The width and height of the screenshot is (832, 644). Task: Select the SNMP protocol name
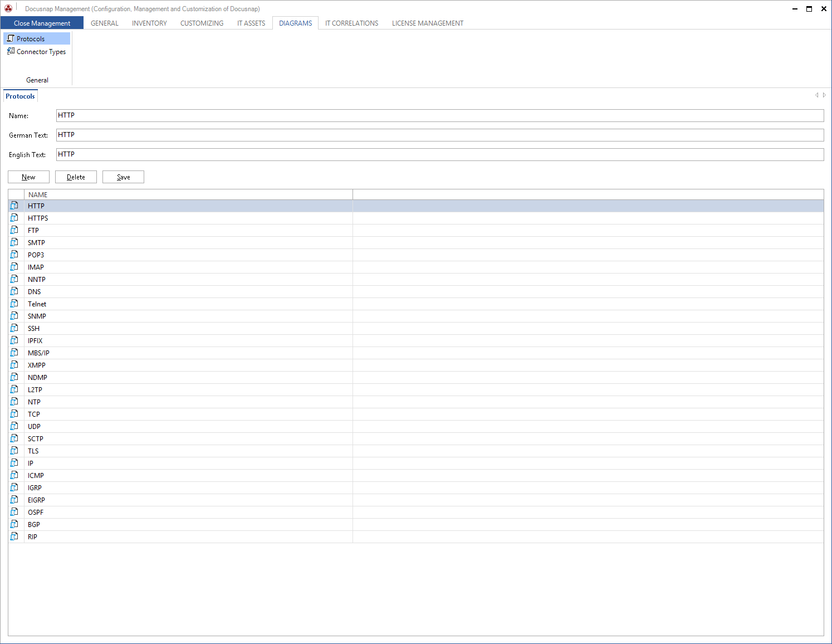[x=37, y=316]
